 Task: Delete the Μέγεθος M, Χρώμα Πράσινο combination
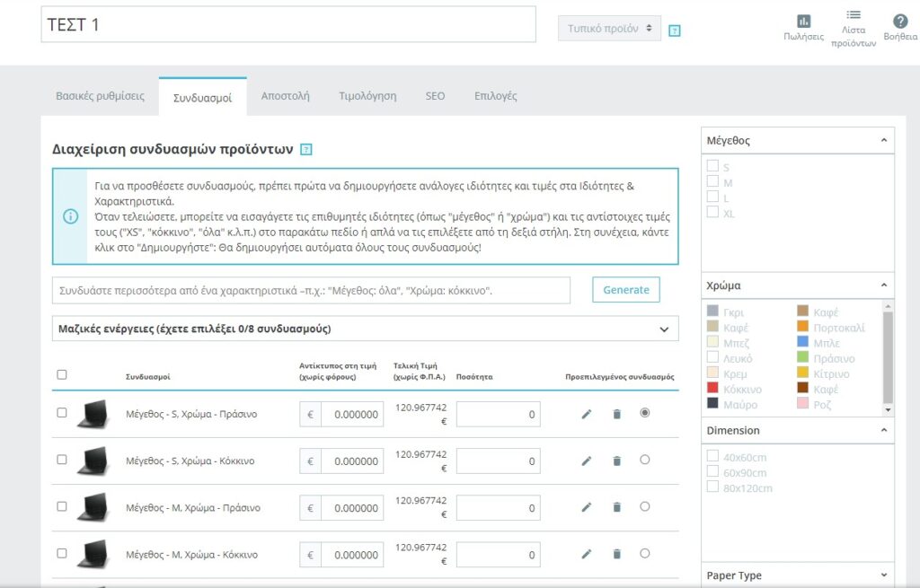(x=616, y=507)
